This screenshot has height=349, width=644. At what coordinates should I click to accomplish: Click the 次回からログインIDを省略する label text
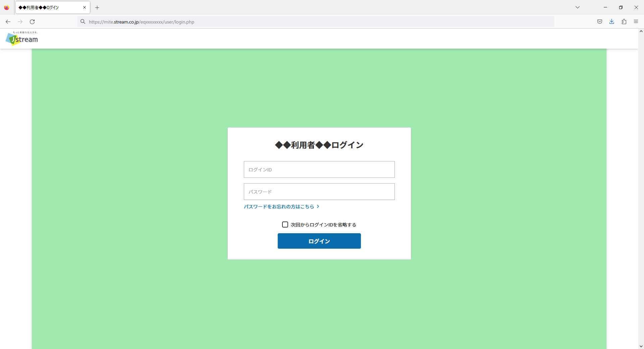(323, 225)
